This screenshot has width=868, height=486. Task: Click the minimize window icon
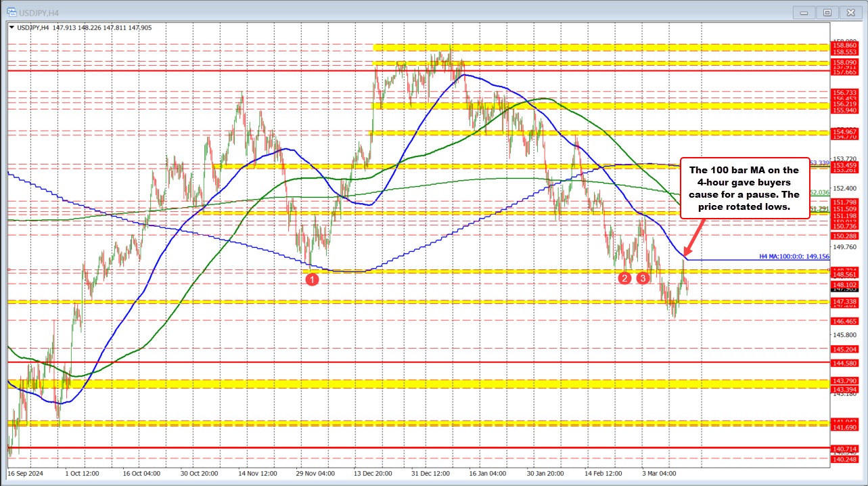[x=804, y=12]
